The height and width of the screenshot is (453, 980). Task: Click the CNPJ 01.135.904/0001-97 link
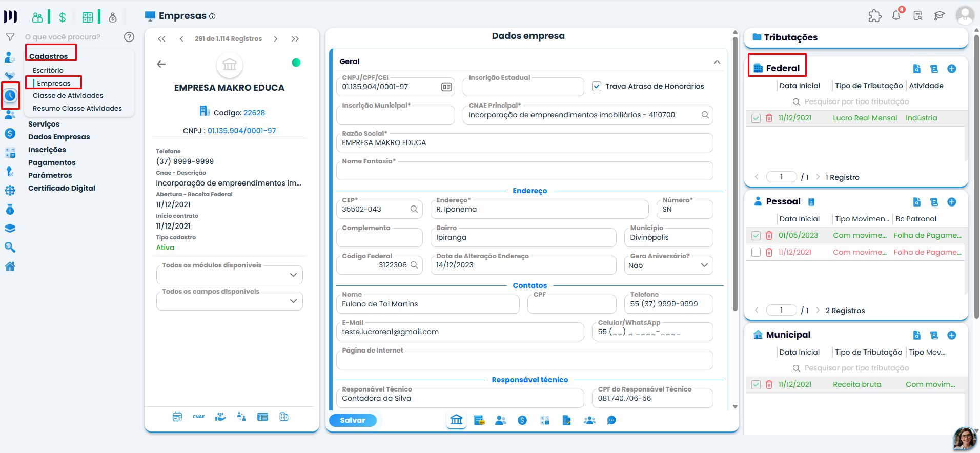242,131
